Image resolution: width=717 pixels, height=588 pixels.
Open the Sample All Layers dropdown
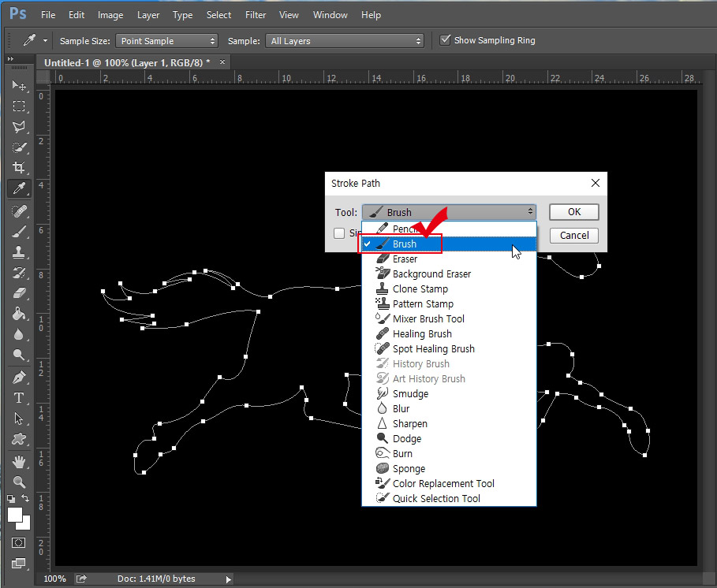[x=345, y=41]
